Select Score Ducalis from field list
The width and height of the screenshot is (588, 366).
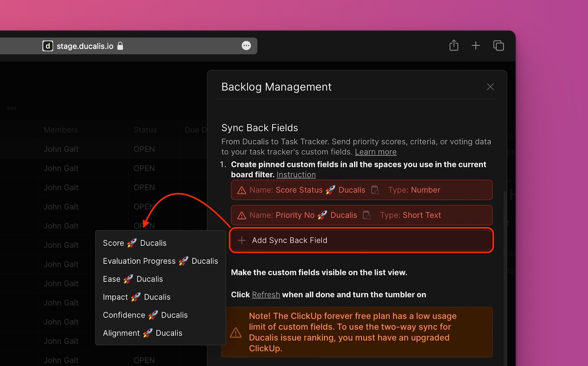(x=135, y=243)
